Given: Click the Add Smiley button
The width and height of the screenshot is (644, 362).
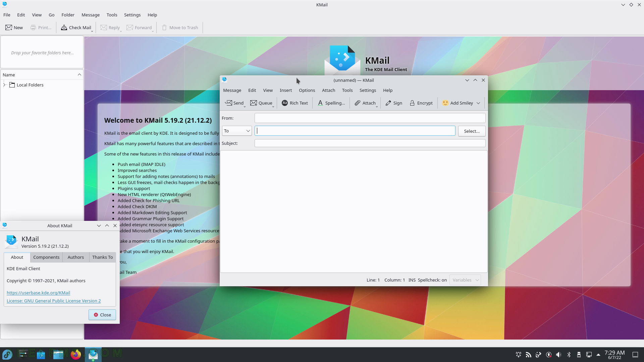Looking at the screenshot, I should (x=458, y=103).
